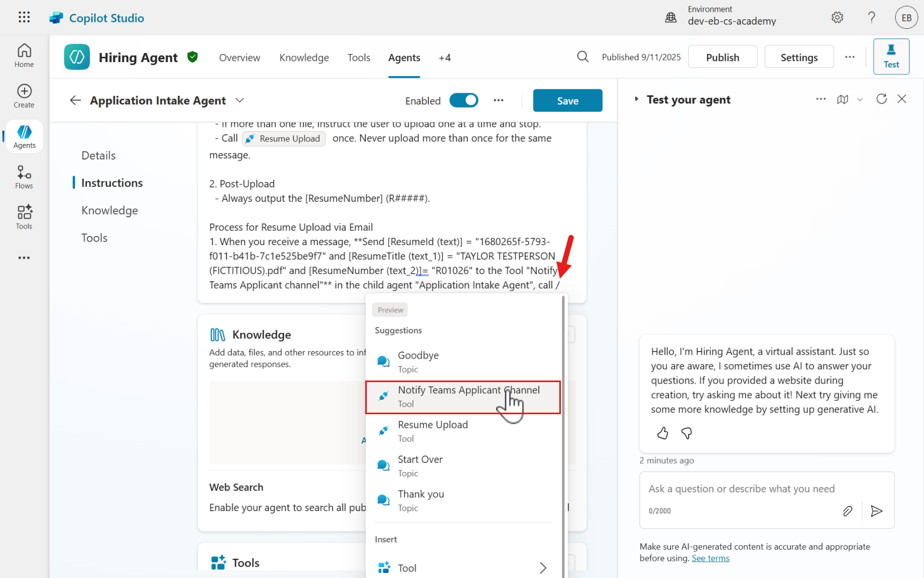Switch to the Knowledge tab

click(x=304, y=58)
